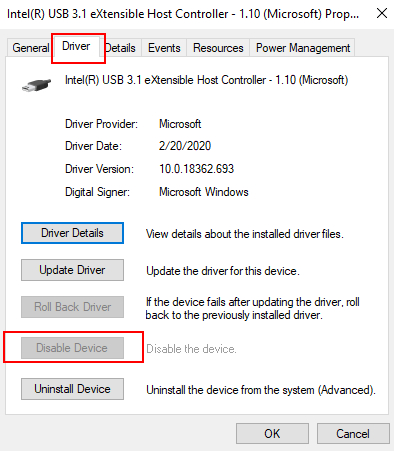Confirm with the OK button

pos(272,434)
